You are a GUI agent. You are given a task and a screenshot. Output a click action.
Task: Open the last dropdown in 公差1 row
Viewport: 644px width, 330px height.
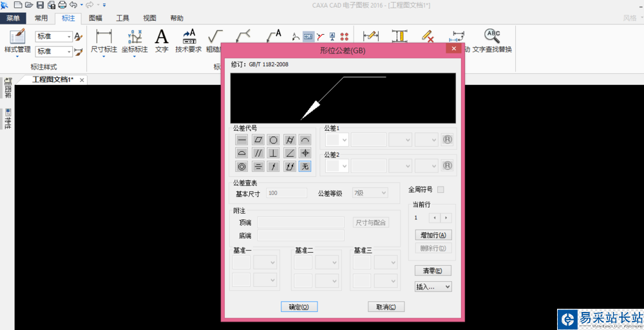(427, 140)
